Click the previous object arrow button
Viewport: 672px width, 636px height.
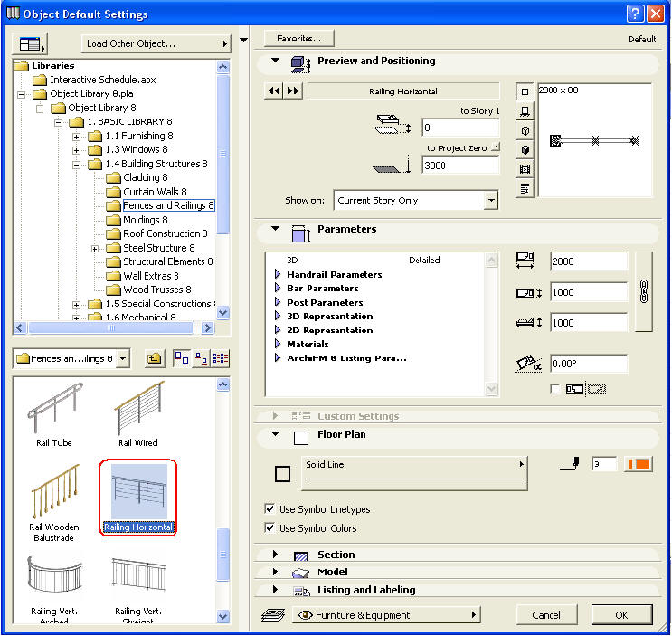coord(272,90)
